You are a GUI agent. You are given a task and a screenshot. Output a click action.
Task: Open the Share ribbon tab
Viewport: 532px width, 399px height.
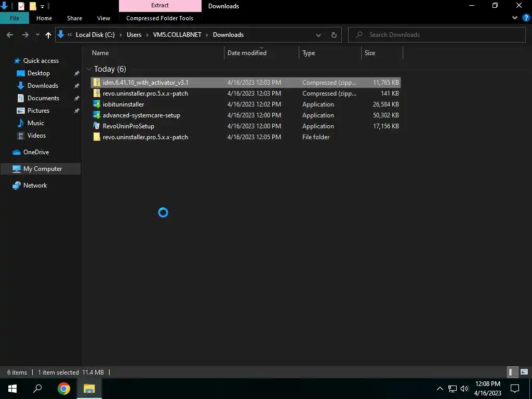point(74,18)
